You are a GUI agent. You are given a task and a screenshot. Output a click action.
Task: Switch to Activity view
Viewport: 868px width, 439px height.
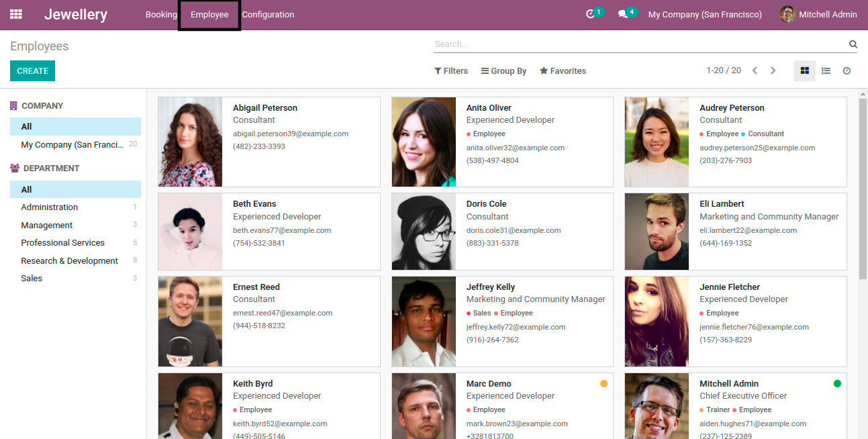tap(847, 70)
